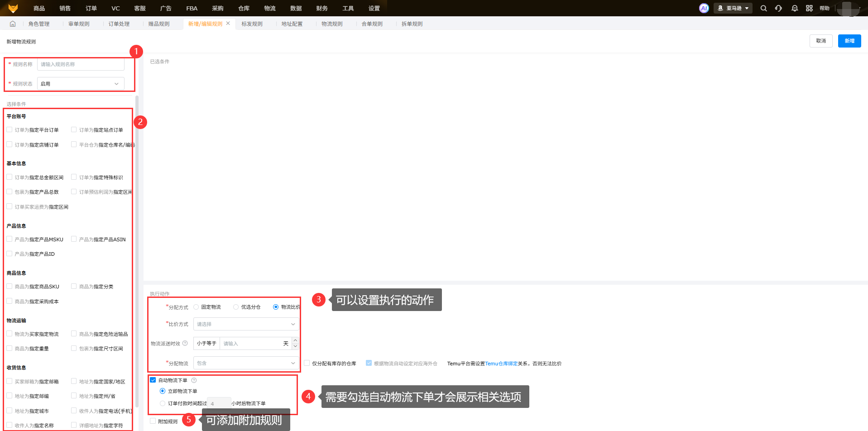Check 地址为指定城市
Screen dimensions: 868x431
10,411
